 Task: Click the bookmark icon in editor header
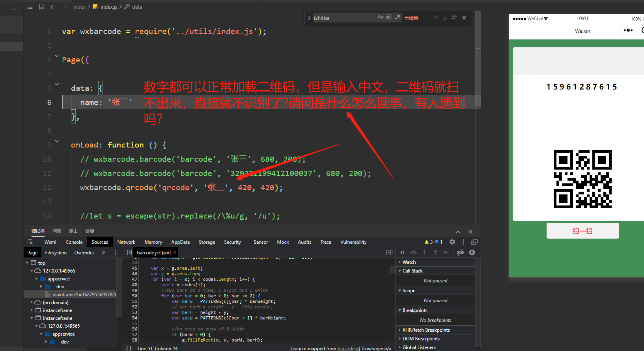coord(41,7)
